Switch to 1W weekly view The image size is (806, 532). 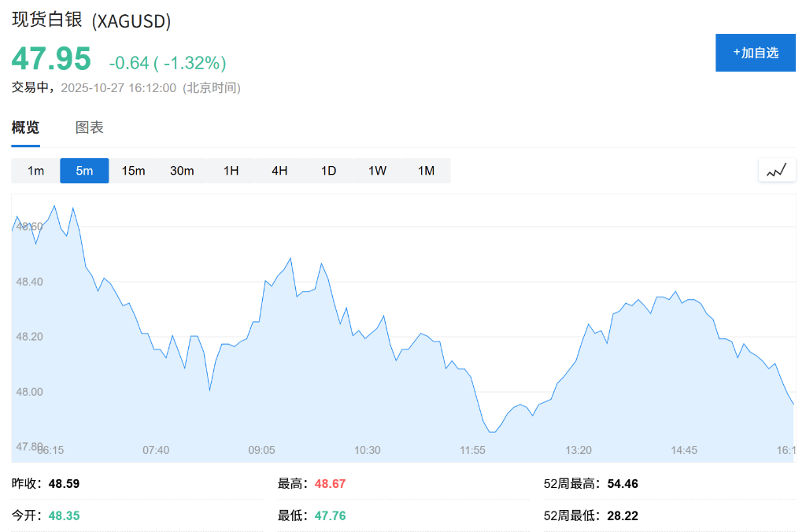[377, 171]
